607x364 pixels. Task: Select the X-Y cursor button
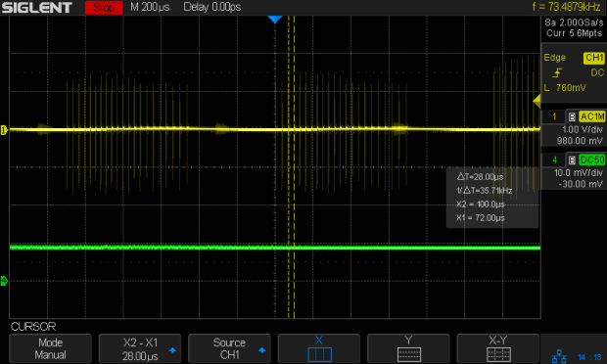tap(497, 348)
